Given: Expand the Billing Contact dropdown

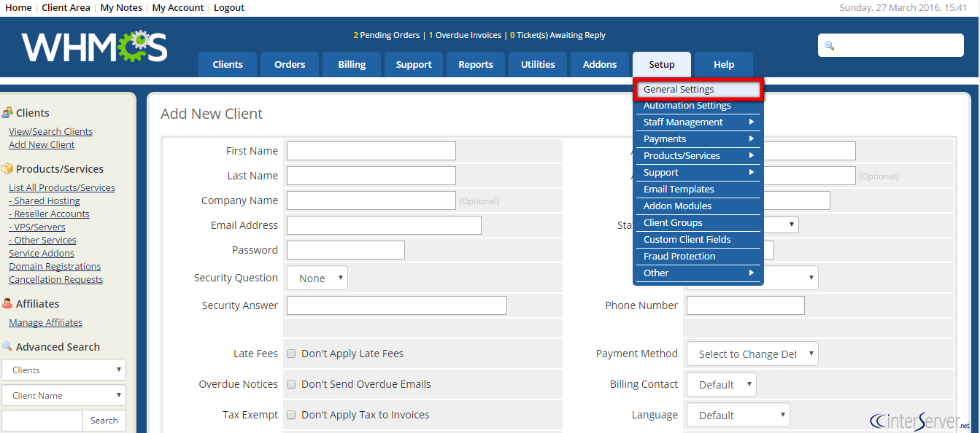Looking at the screenshot, I should [722, 385].
